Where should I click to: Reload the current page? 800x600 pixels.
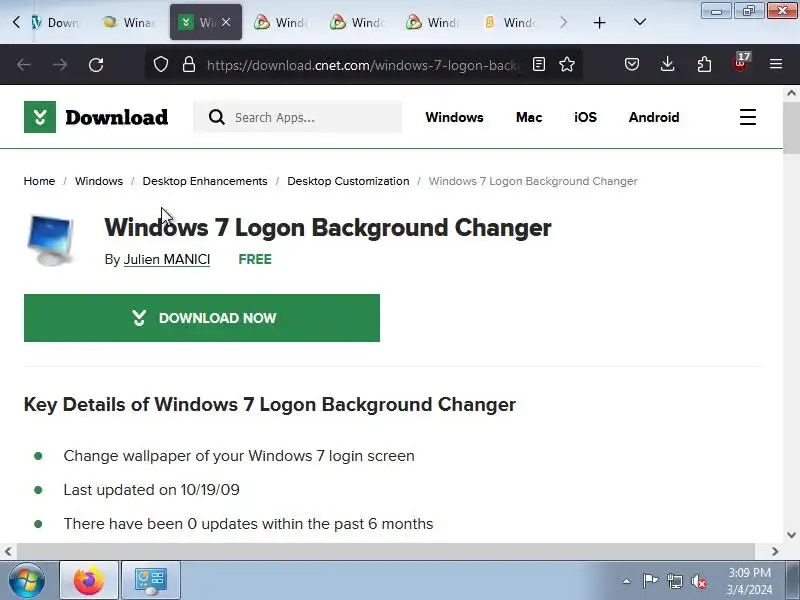pos(96,65)
